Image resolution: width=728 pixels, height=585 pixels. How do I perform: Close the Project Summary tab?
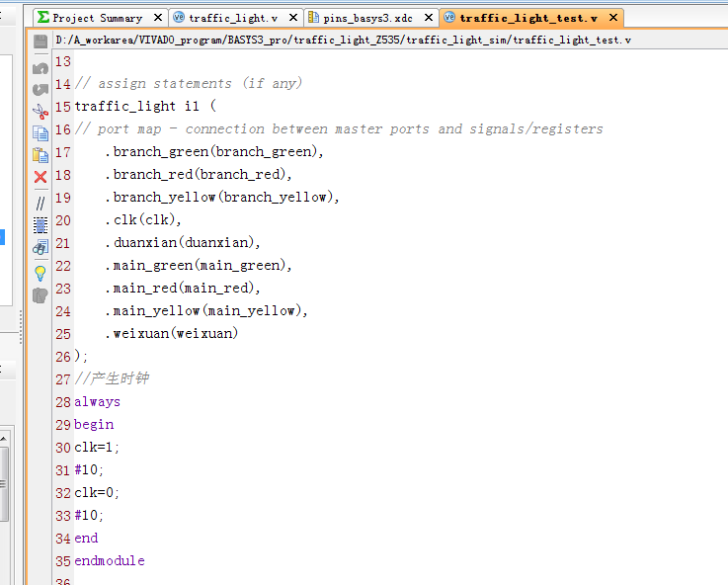[157, 18]
